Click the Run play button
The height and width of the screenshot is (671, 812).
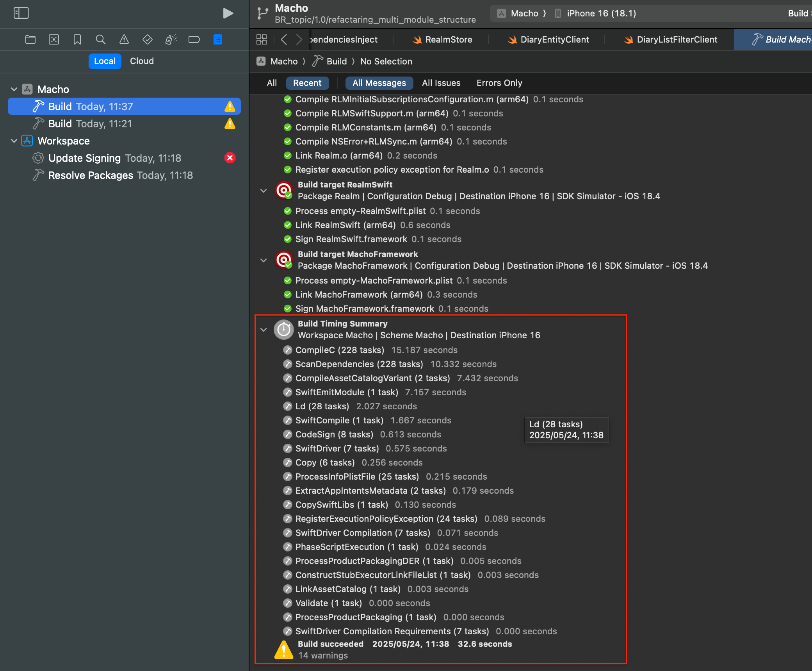pos(228,13)
